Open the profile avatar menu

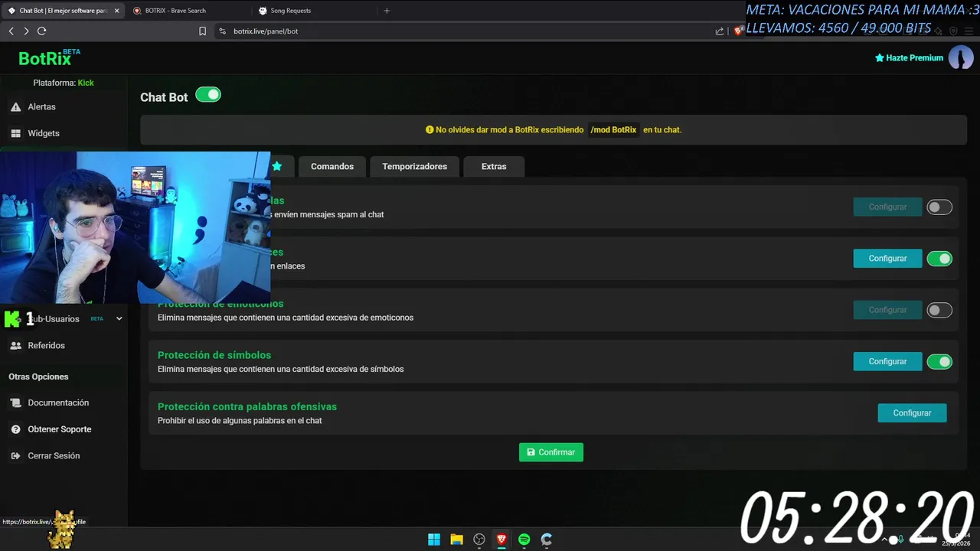point(961,57)
